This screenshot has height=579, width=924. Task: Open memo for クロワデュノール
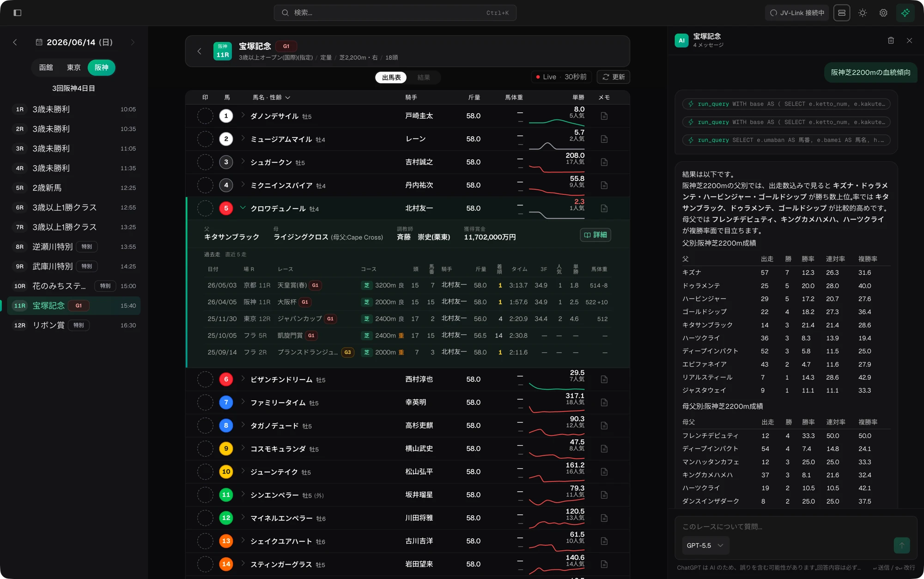click(x=604, y=208)
